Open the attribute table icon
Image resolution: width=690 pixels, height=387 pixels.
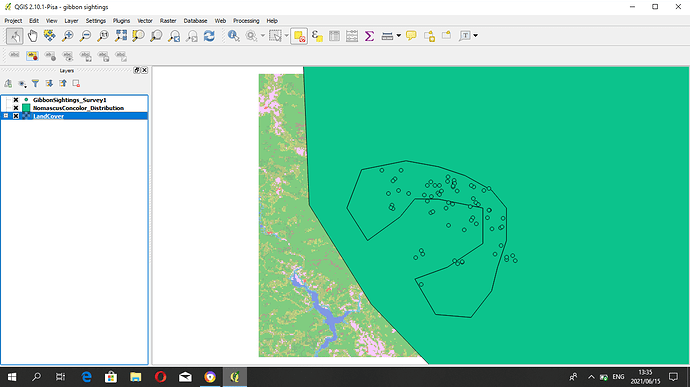coord(334,36)
